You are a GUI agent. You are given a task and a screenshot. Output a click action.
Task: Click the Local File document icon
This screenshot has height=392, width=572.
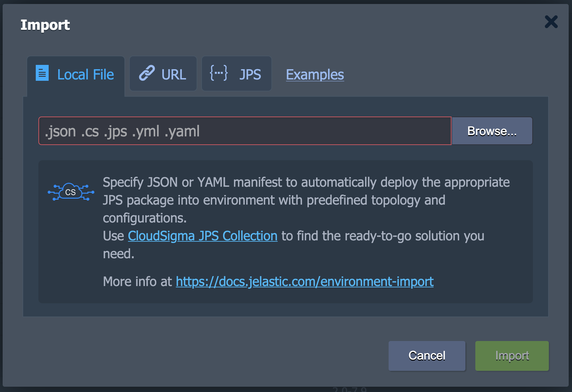click(42, 73)
